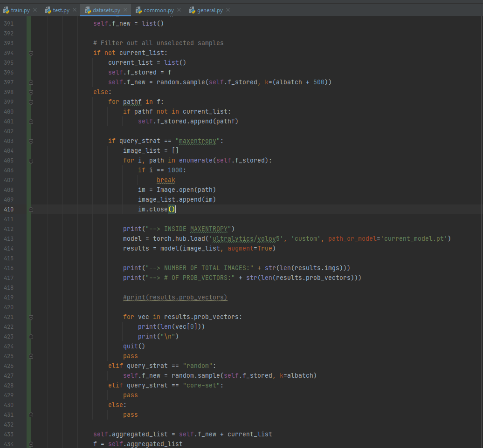This screenshot has width=483, height=448.
Task: Click line number 433 in the gutter
Action: [x=8, y=434]
